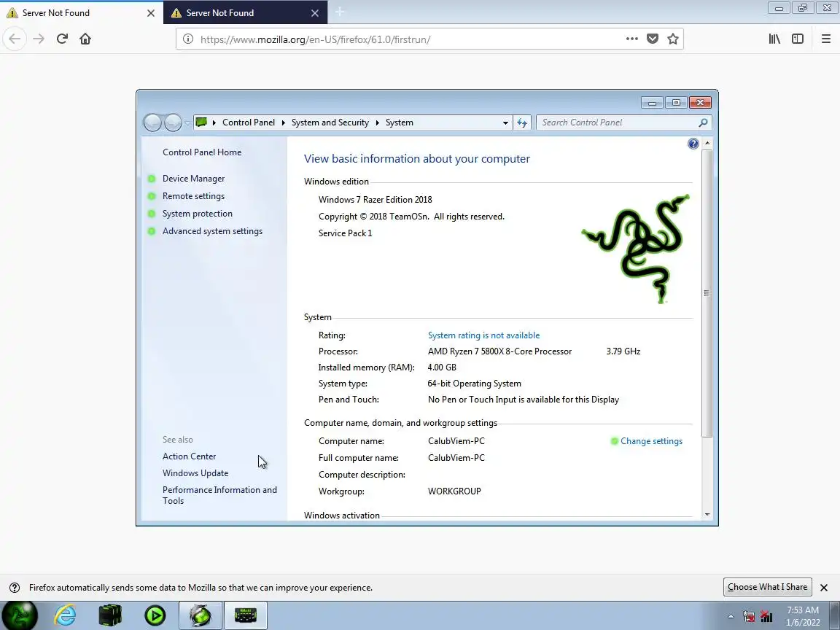The width and height of the screenshot is (840, 630).
Task: Select Control Panel breadcrumb item
Action: pos(249,122)
